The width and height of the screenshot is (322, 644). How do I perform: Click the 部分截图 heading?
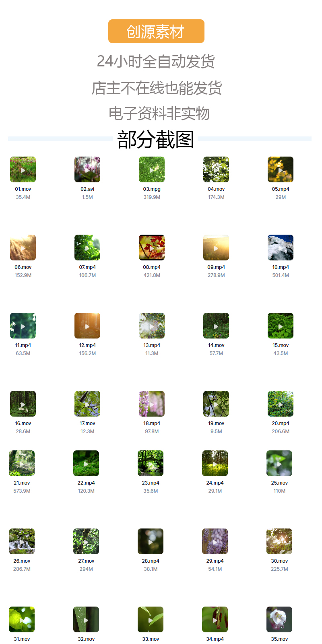(155, 140)
